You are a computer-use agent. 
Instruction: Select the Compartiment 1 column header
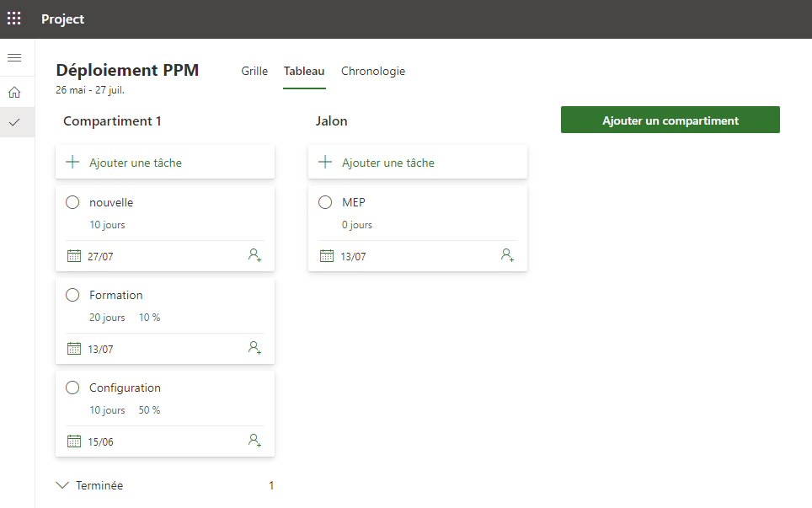[x=112, y=121]
